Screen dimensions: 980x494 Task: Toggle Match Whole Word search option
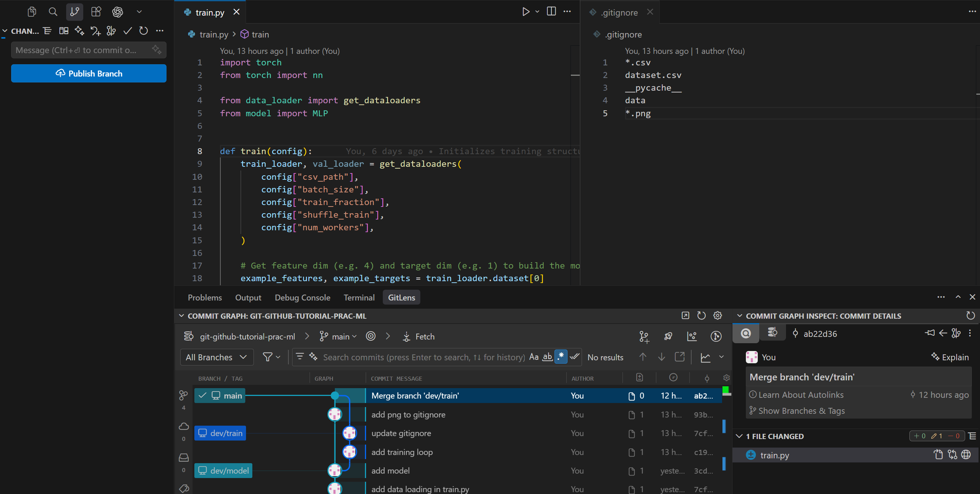(x=547, y=357)
